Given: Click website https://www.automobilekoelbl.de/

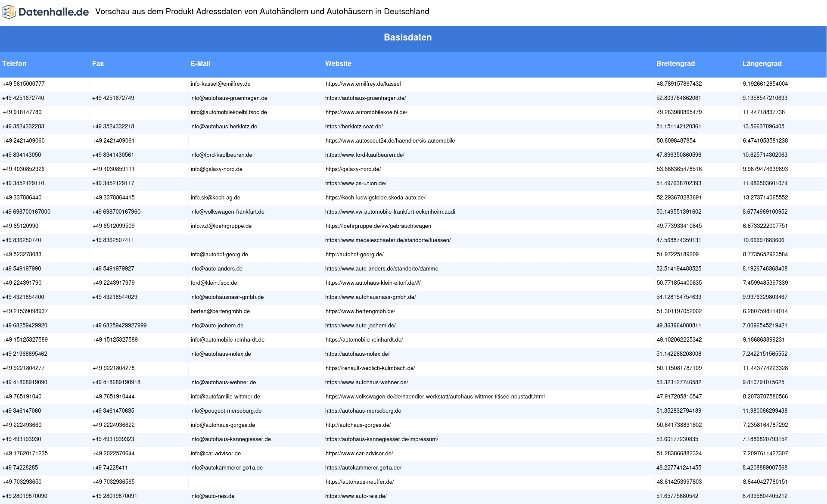Looking at the screenshot, I should pos(366,112).
